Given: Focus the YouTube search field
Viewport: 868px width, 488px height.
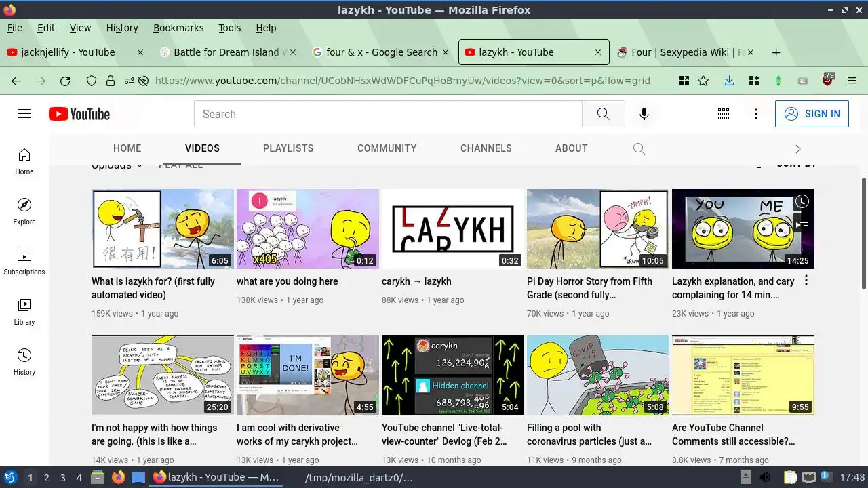Looking at the screenshot, I should (x=388, y=114).
